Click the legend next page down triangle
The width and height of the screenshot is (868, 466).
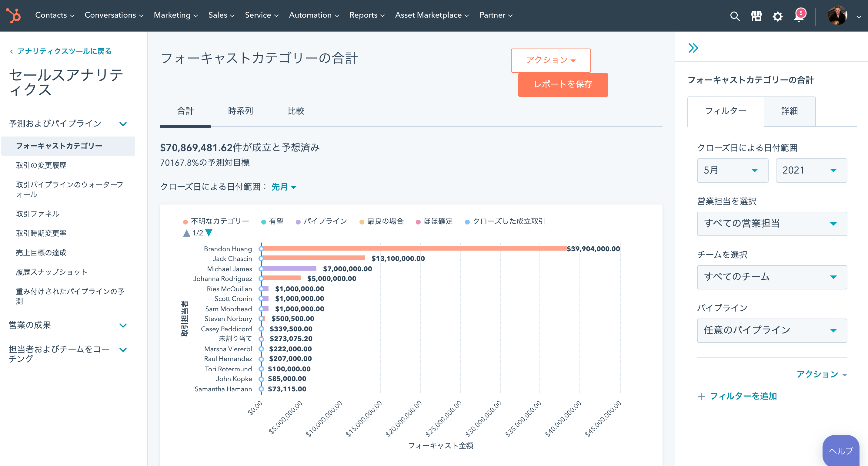coord(209,233)
